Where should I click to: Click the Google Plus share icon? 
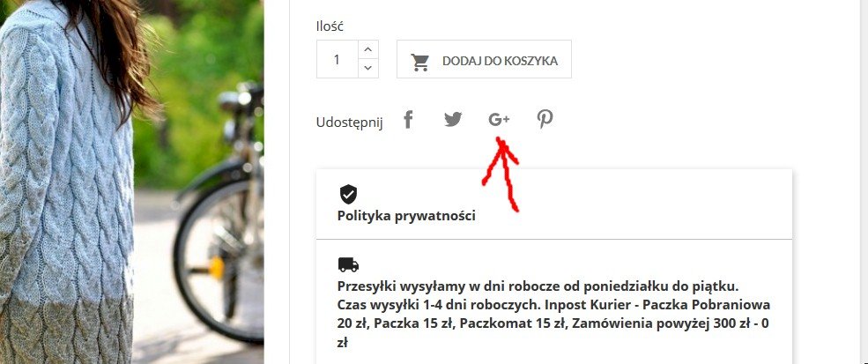pos(499,119)
